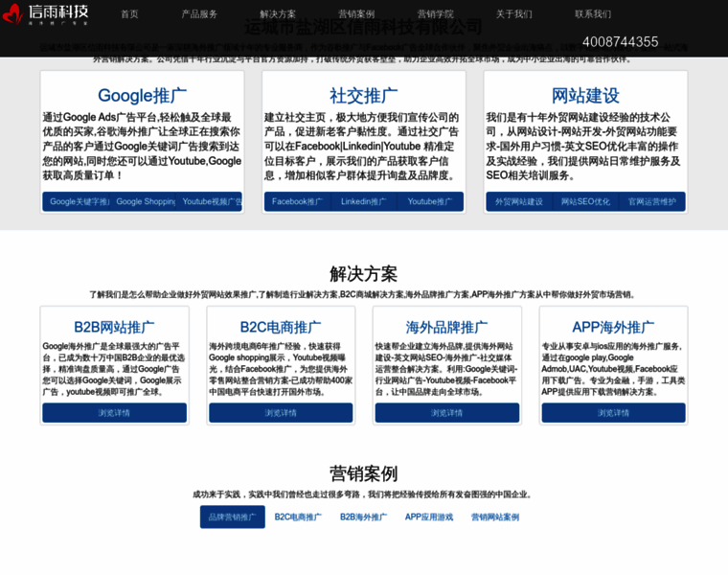
Task: Click the phone number 4008744355
Action: click(621, 42)
